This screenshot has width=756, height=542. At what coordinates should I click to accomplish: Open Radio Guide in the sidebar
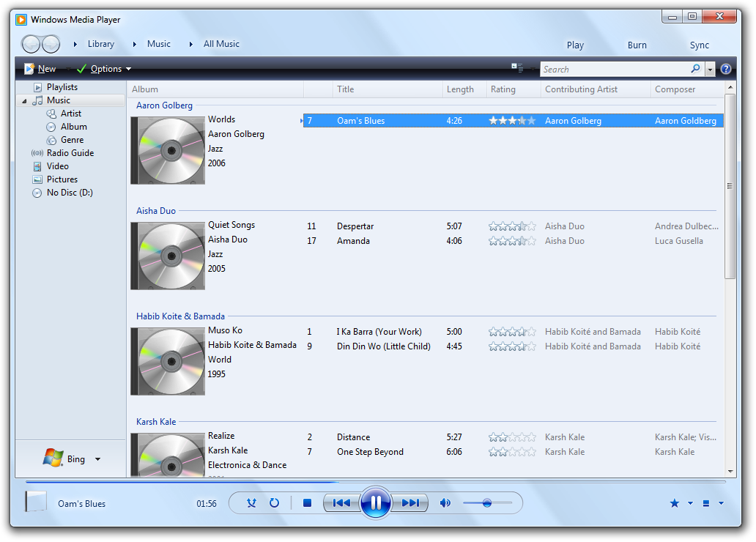click(70, 153)
